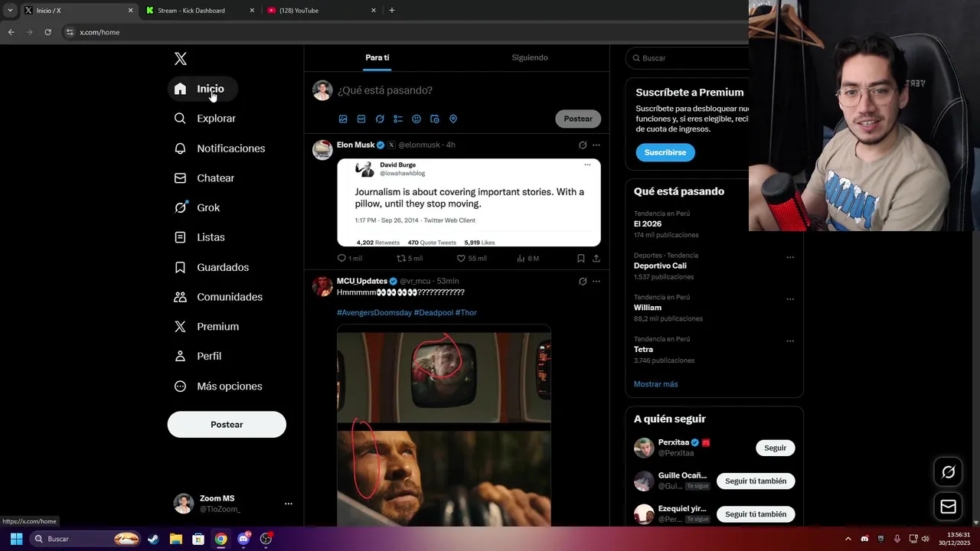Open Steam from the taskbar
Screen dimensions: 980x551
(153, 539)
